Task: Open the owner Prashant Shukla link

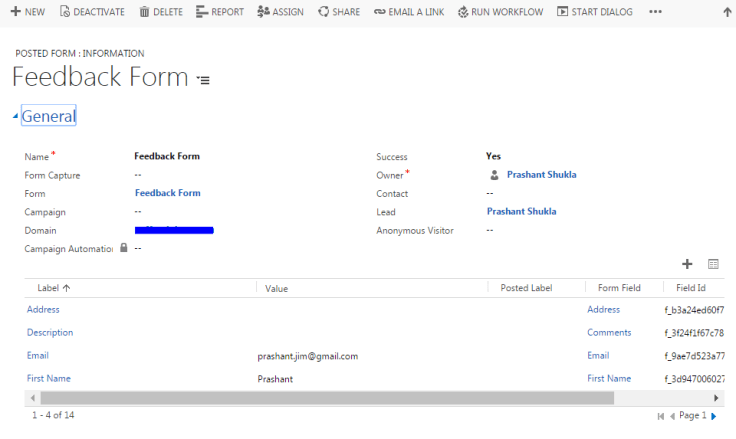Action: point(541,175)
